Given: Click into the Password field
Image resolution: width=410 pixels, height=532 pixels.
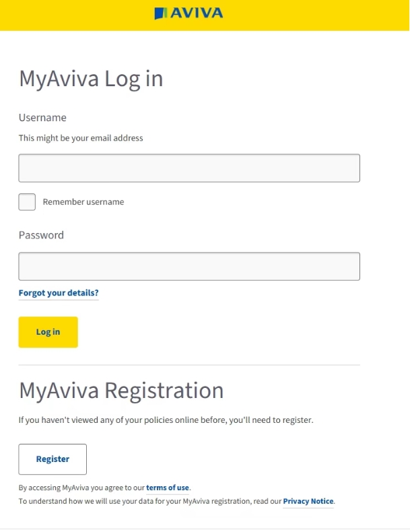Looking at the screenshot, I should click(x=189, y=267).
